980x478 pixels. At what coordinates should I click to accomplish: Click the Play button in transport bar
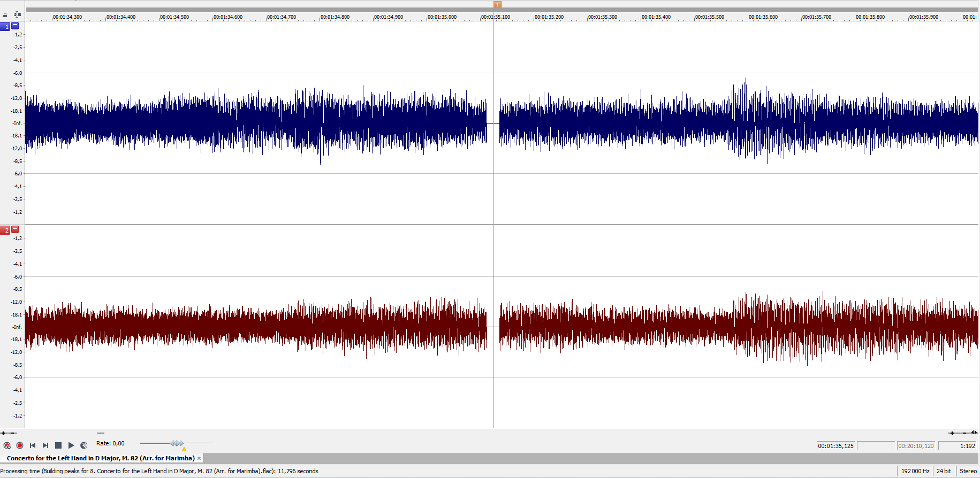[71, 445]
